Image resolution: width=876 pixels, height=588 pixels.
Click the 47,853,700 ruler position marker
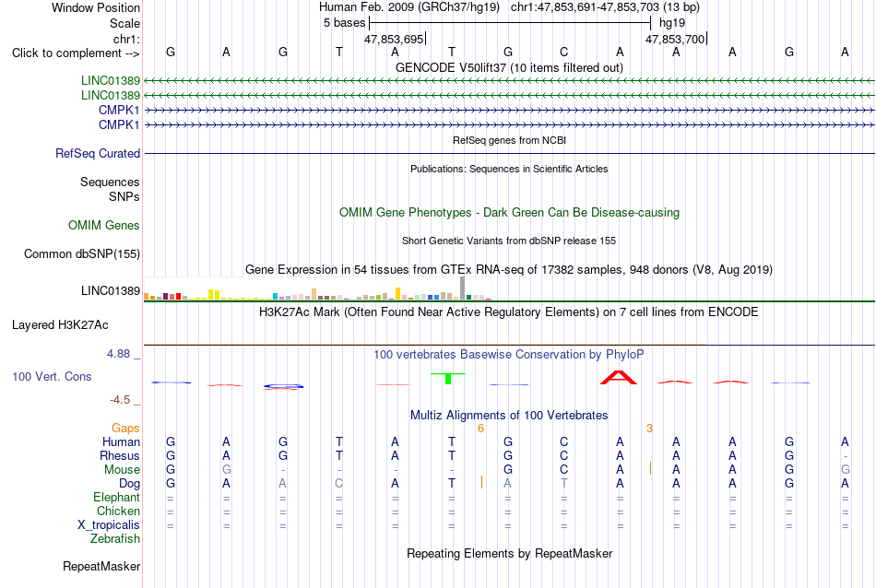pos(675,39)
